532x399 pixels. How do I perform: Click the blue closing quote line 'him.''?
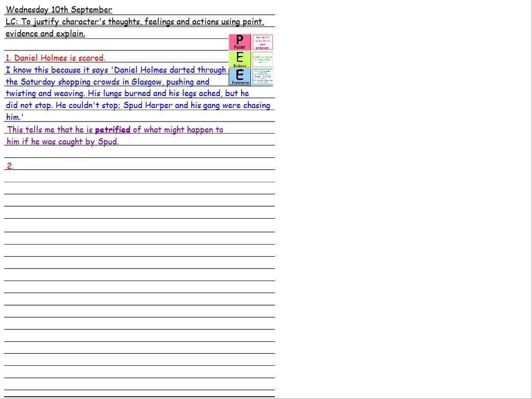coord(15,117)
